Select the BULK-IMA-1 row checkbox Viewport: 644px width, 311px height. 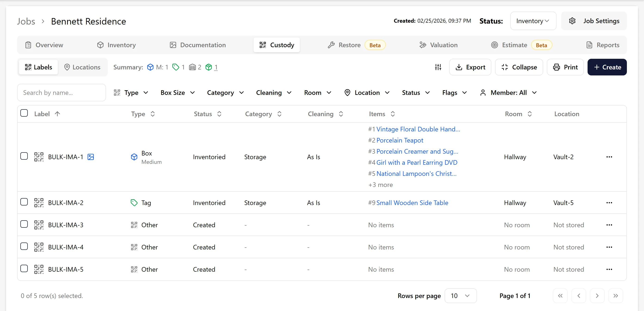[x=24, y=156]
